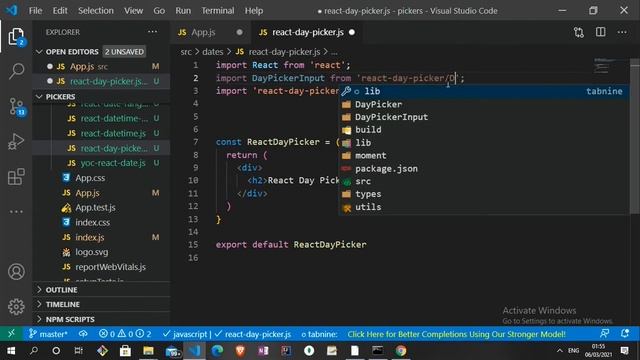Click tabnine status bar entry
This screenshot has height=360, width=640.
pos(319,334)
